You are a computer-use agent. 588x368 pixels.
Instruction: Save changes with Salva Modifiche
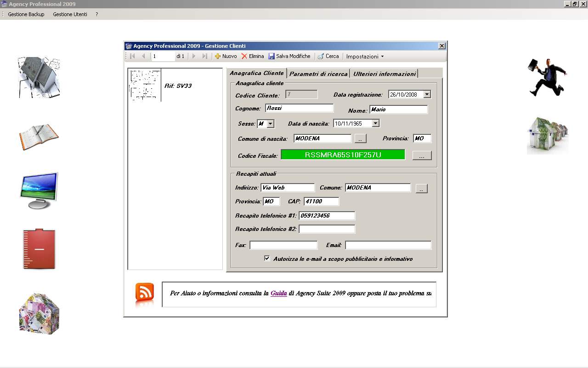(x=289, y=56)
